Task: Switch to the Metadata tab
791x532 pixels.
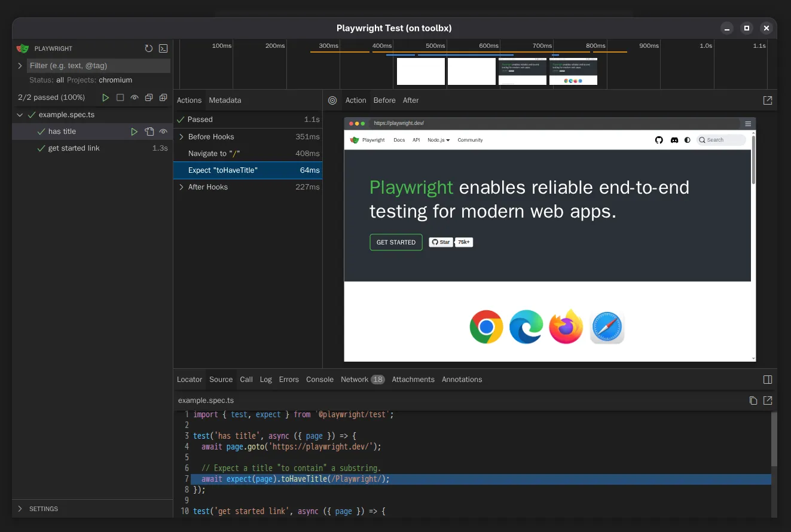Action: coord(225,100)
